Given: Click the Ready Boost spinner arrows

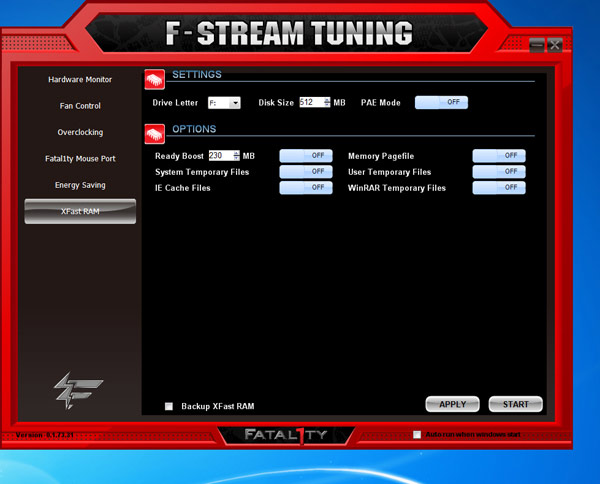Looking at the screenshot, I should pyautogui.click(x=236, y=155).
